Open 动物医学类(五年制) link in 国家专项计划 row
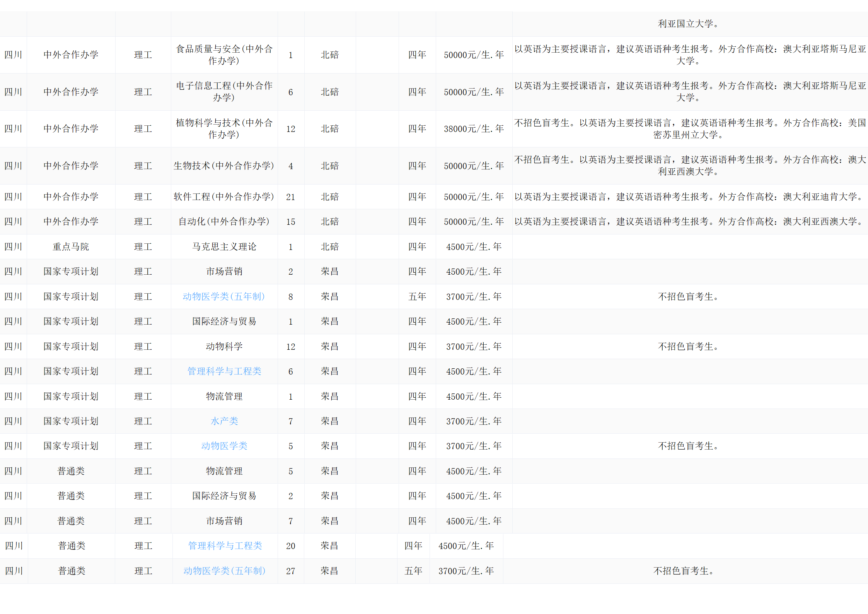The image size is (868, 614). pyautogui.click(x=223, y=296)
